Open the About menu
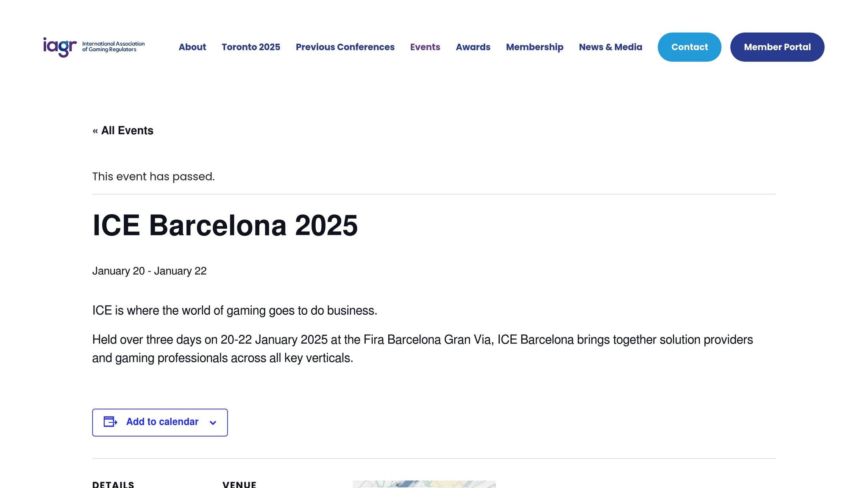This screenshot has width=868, height=488. (x=192, y=47)
